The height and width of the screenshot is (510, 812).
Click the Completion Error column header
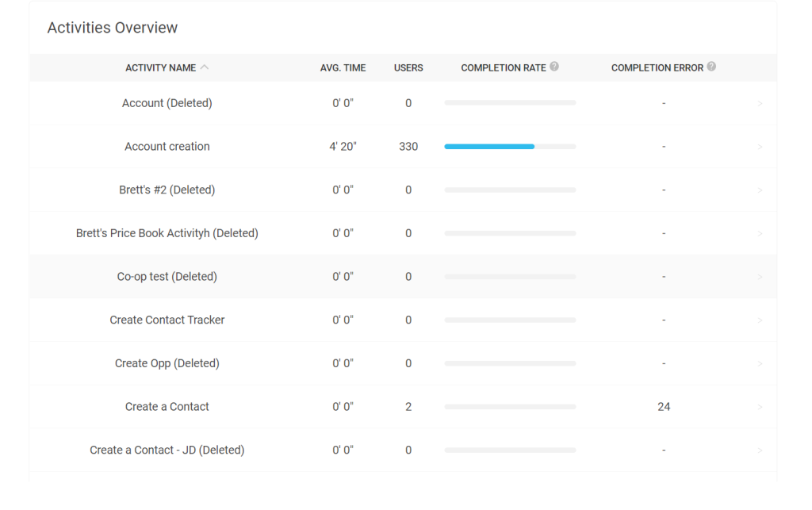tap(657, 68)
